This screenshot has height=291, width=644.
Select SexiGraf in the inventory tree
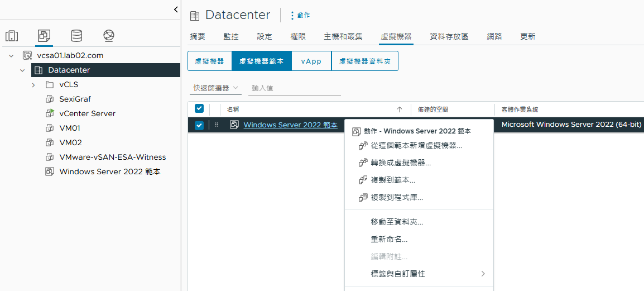tap(75, 99)
